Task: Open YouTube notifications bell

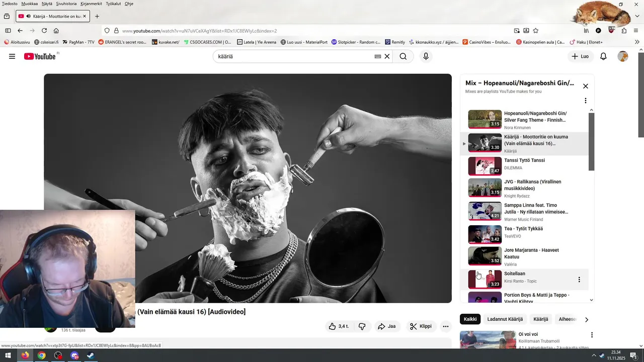Action: (603, 56)
